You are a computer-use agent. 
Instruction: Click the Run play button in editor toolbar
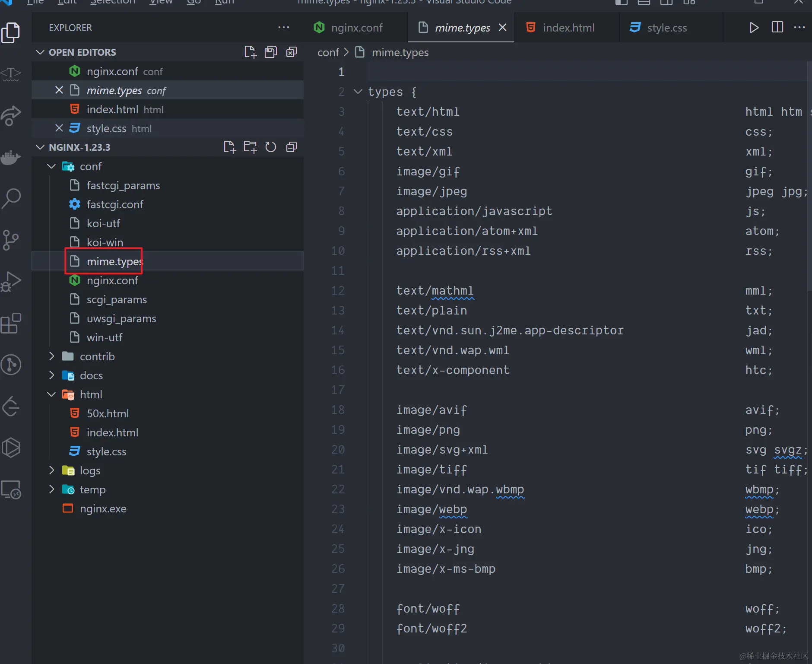[754, 28]
